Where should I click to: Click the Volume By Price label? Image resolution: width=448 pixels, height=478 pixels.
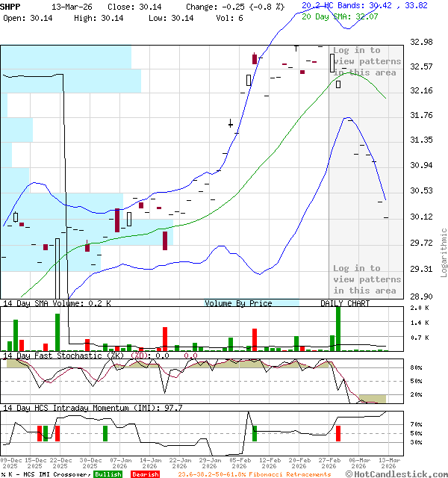(238, 303)
